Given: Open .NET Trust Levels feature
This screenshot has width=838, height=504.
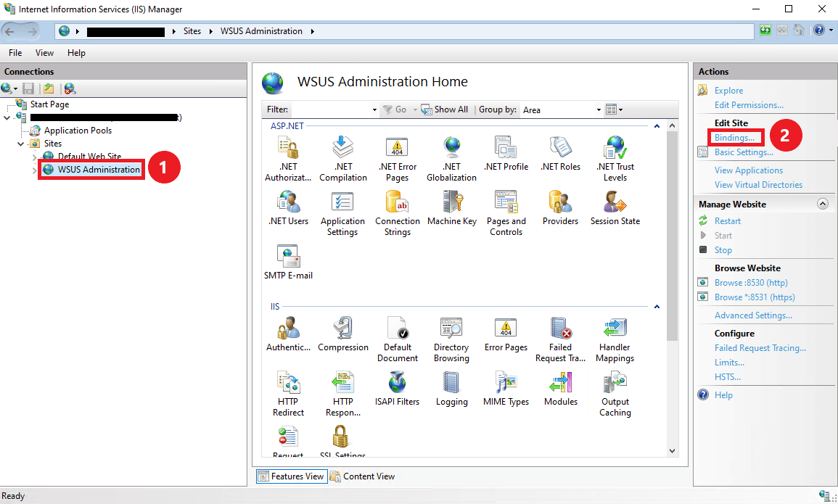Looking at the screenshot, I should point(615,159).
